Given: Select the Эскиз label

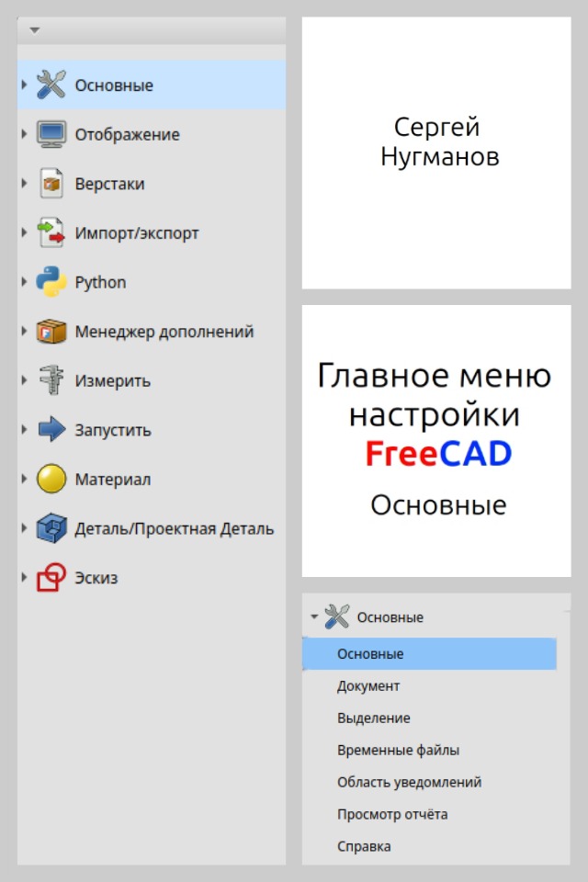Looking at the screenshot, I should [96, 578].
